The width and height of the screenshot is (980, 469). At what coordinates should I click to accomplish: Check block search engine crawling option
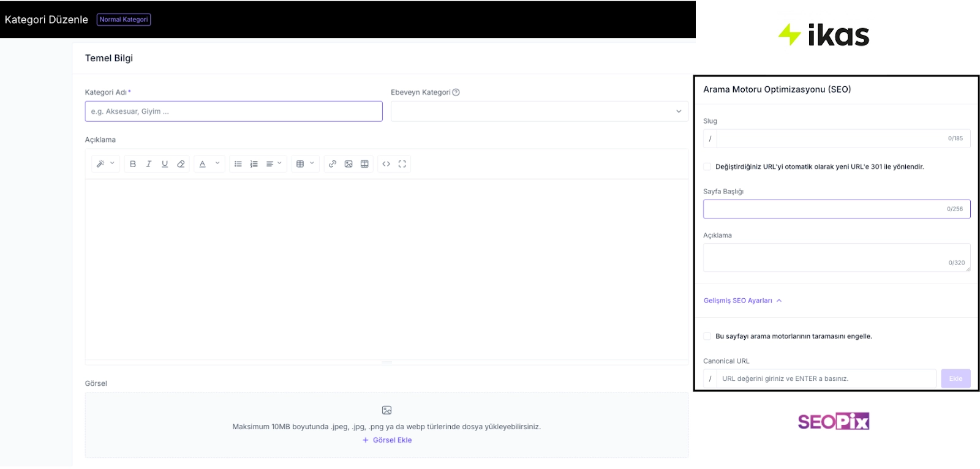tap(707, 336)
